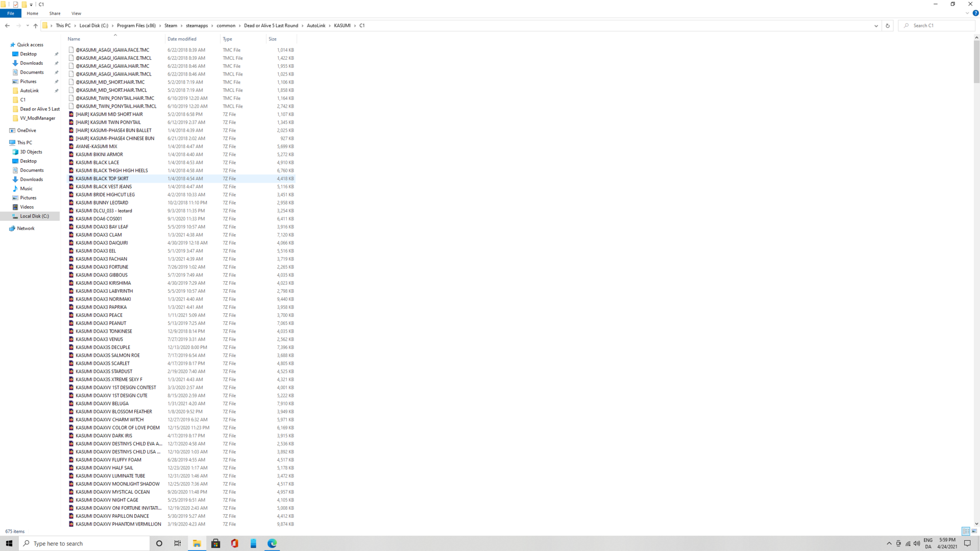
Task: Switch to large icons view via status bar
Action: (x=973, y=531)
